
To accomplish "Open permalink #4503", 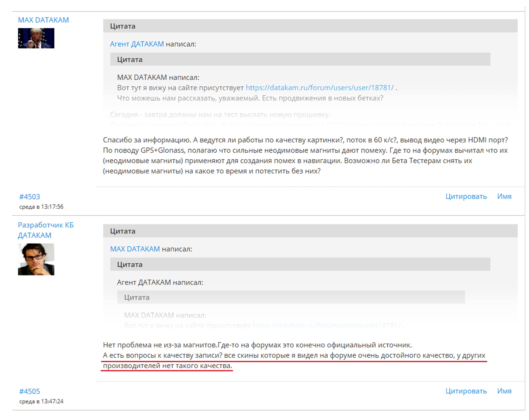I will pyautogui.click(x=29, y=197).
